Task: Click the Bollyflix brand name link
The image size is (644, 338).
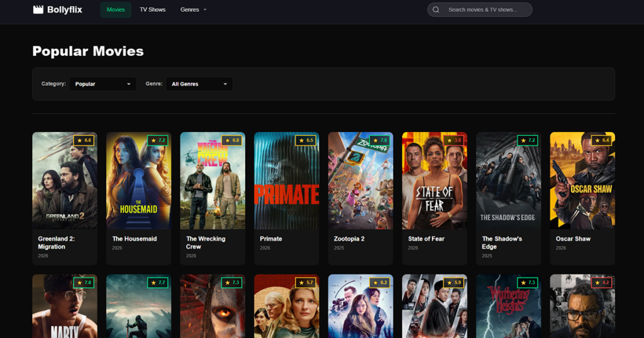Action: [65, 9]
